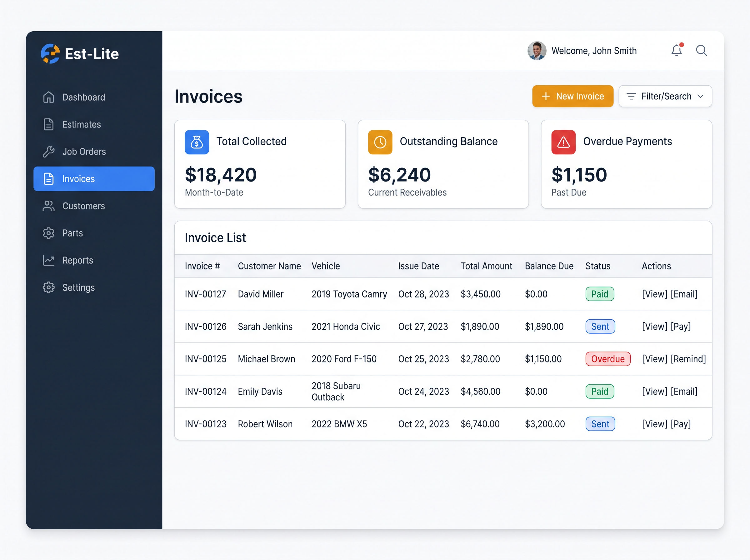750x560 pixels.
Task: Select the Status column header
Action: (598, 266)
